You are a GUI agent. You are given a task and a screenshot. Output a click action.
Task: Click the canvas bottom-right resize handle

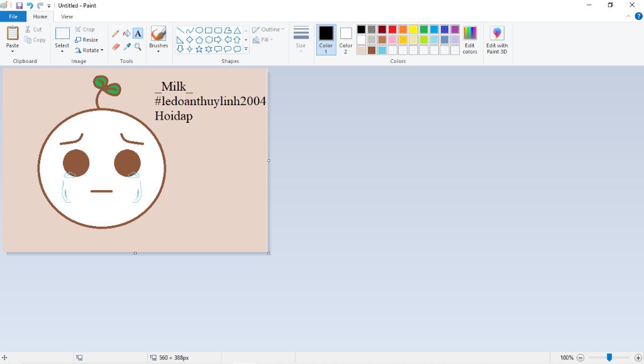(269, 253)
